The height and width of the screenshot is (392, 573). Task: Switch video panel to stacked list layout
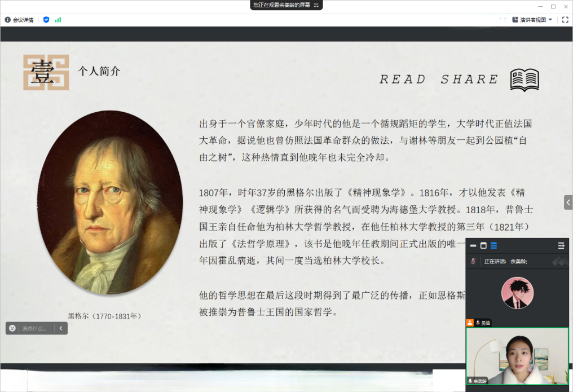[x=493, y=246]
